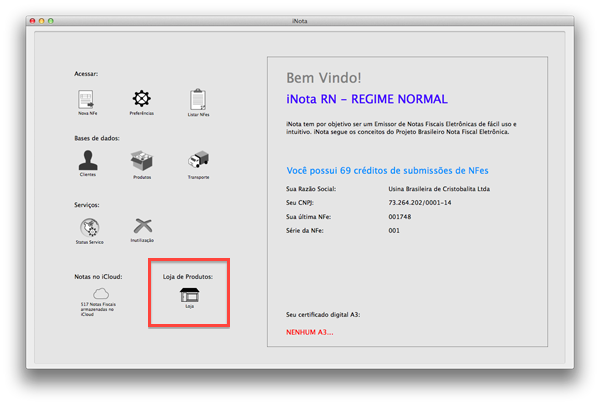Open the Clientes database icon
The height and width of the screenshot is (405, 600).
coord(88,160)
